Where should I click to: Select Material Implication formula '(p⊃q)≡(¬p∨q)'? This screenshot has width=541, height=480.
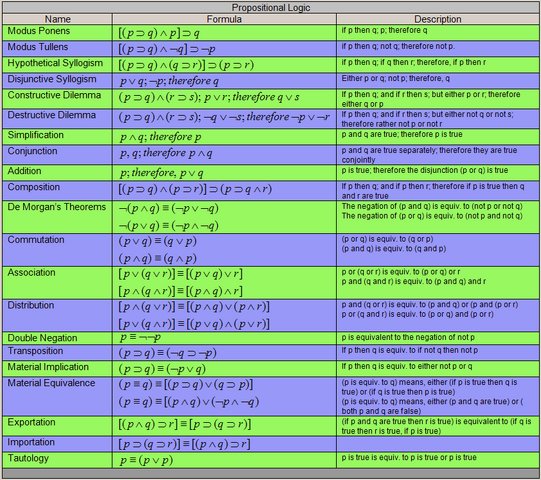point(162,369)
